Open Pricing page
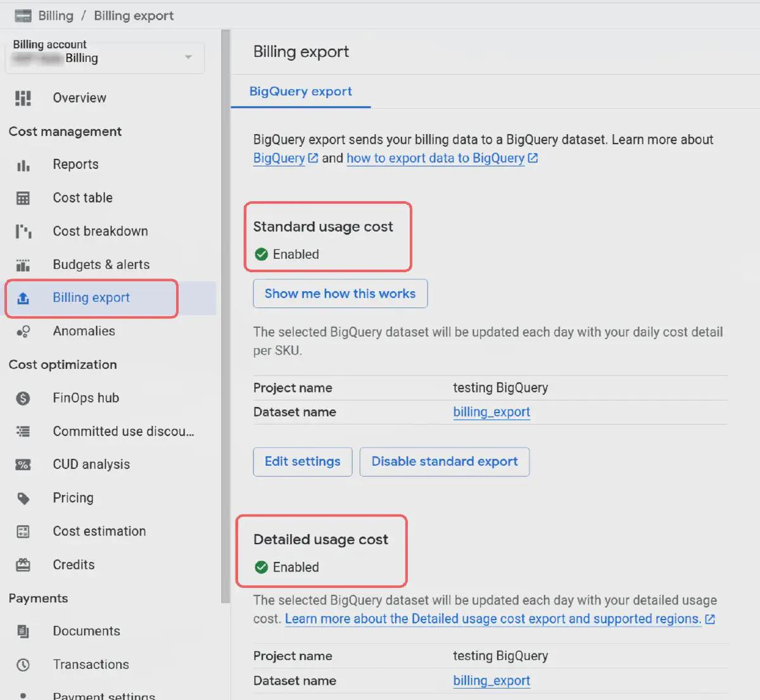760x700 pixels. coord(73,498)
